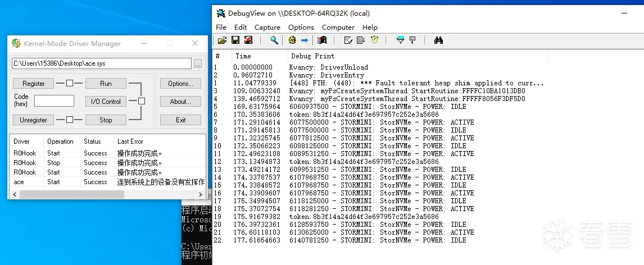This screenshot has width=644, height=265.
Task: Select line 21 with 6130625000 POWER: ACTIVE
Action: (380, 232)
